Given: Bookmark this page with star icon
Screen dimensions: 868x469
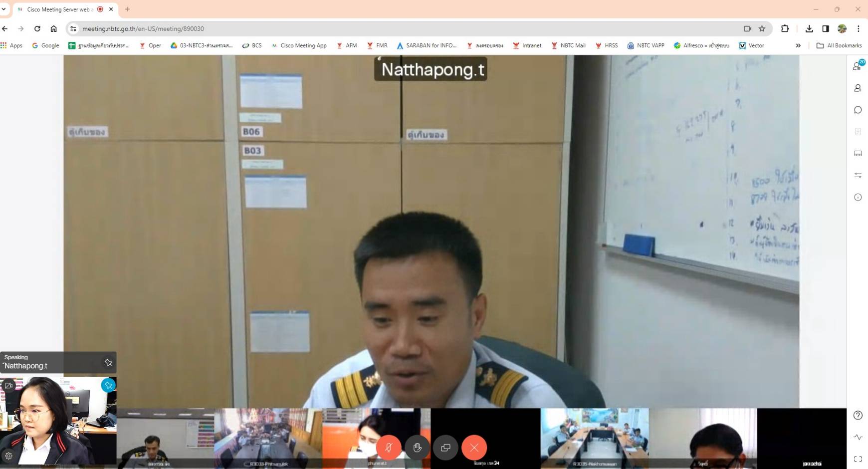Looking at the screenshot, I should 762,29.
